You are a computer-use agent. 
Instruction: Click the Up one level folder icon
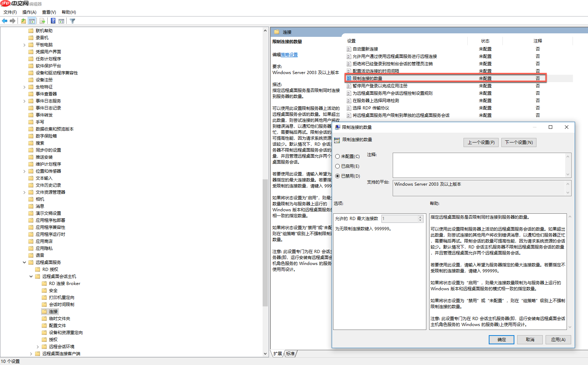point(23,21)
